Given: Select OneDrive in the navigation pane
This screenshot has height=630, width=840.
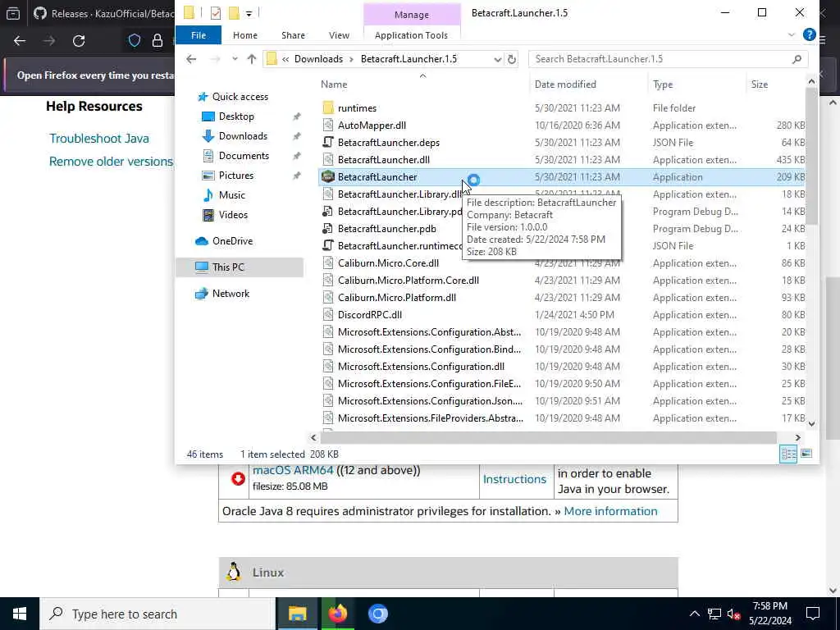Looking at the screenshot, I should pyautogui.click(x=232, y=241).
